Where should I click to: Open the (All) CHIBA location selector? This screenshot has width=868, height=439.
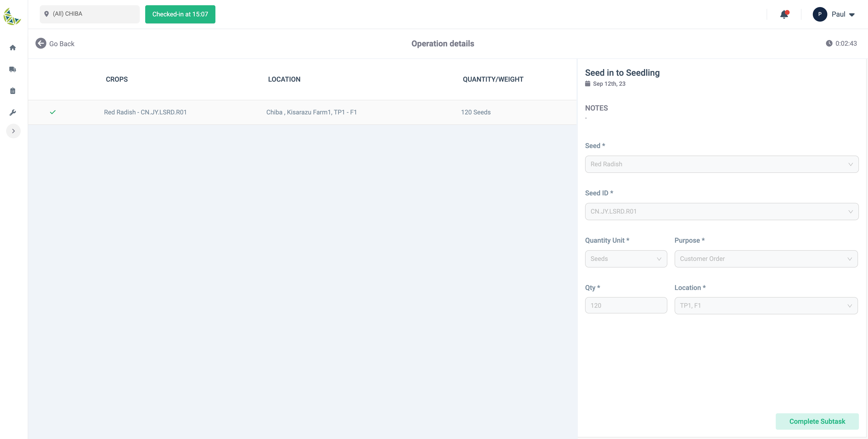[90, 14]
